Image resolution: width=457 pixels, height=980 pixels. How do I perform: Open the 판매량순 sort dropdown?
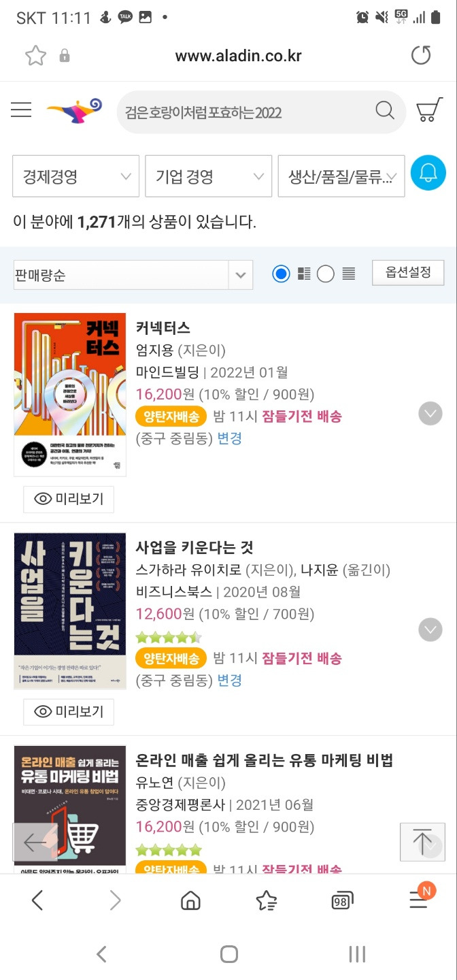(133, 273)
